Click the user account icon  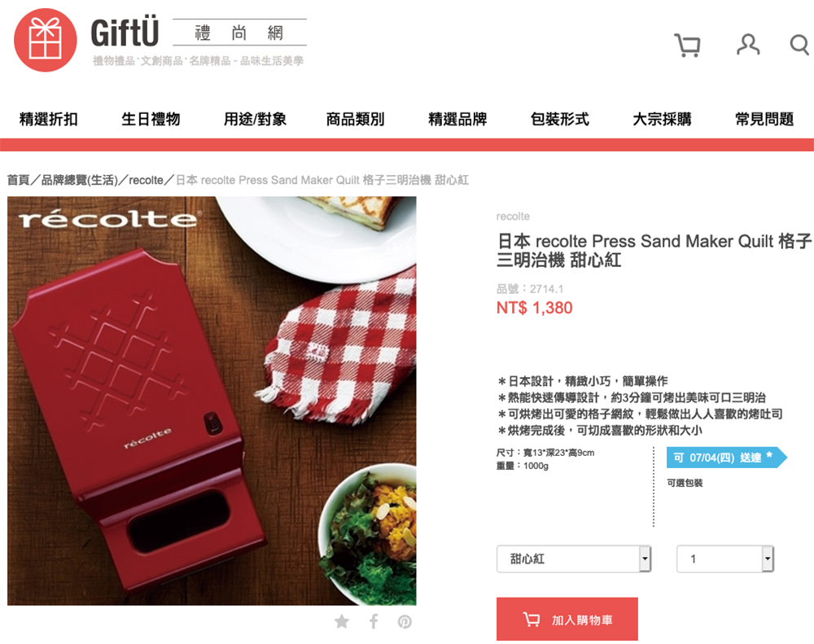(748, 45)
